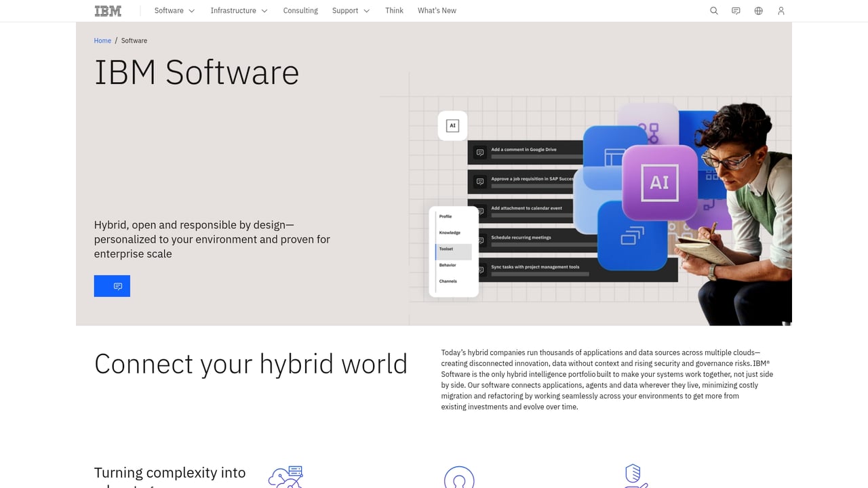Open the Consulting menu item
The image size is (868, 488).
[x=300, y=11]
